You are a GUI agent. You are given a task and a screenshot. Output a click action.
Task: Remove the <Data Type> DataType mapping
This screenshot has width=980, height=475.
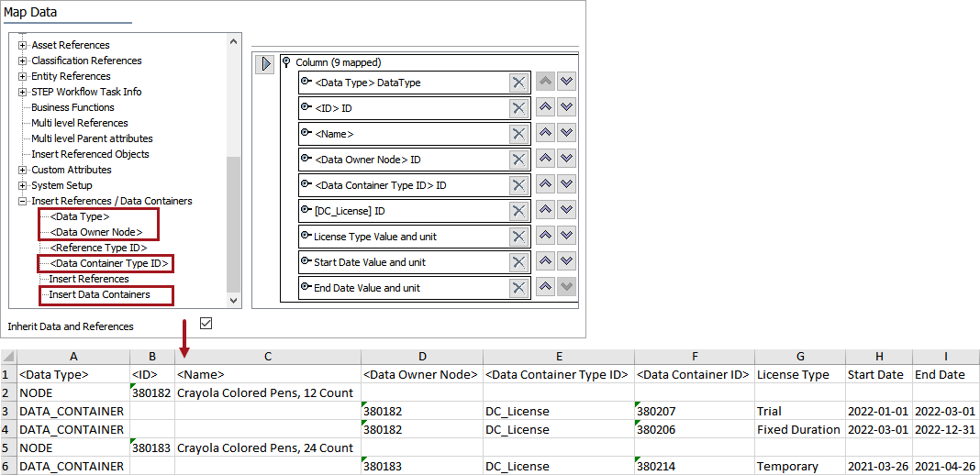pos(518,83)
